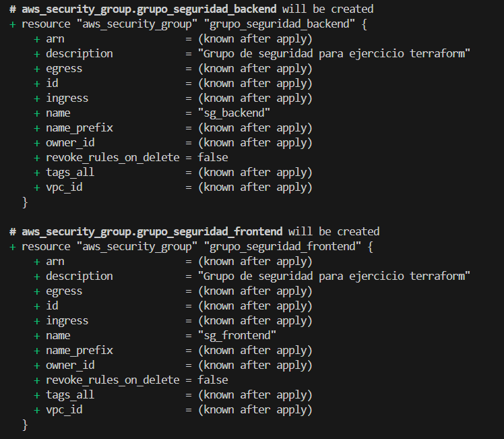Click the closing brace of backend block
Image resolution: width=504 pixels, height=439 pixels.
point(25,202)
